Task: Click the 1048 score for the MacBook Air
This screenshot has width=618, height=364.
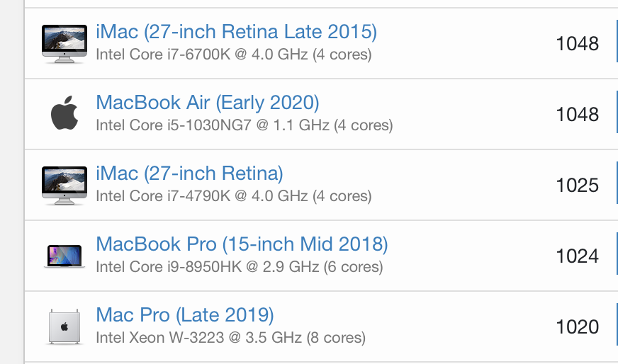Action: [x=578, y=115]
